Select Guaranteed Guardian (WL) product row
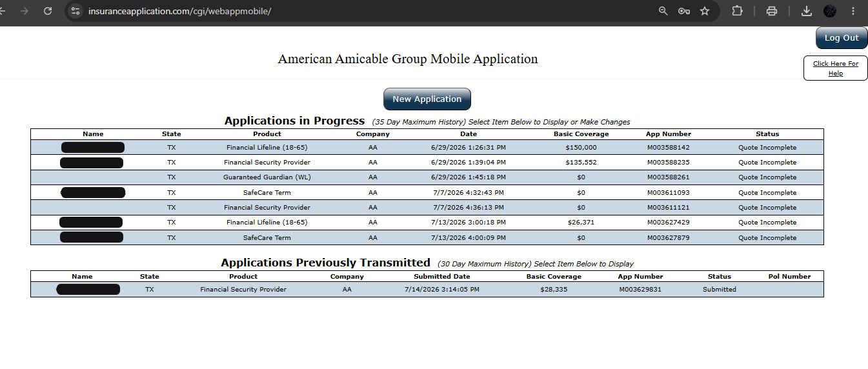Viewport: 868px width, 369px height. pyautogui.click(x=427, y=177)
